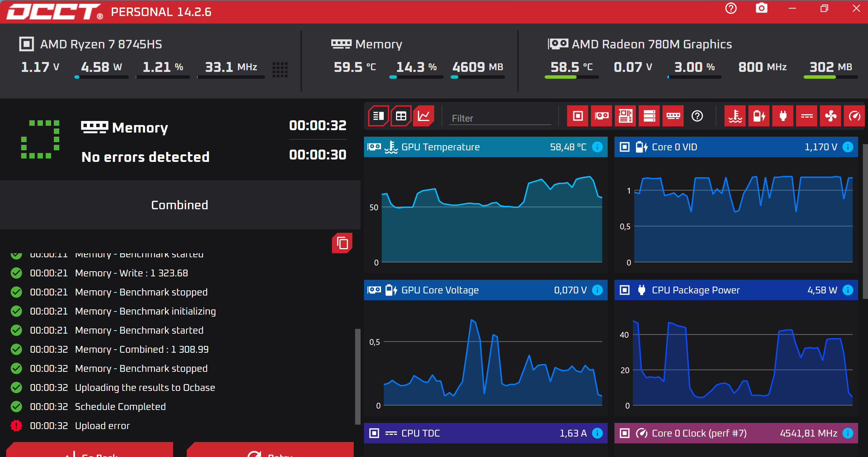This screenshot has width=868, height=457.
Task: Switch to the table view mode
Action: [401, 116]
